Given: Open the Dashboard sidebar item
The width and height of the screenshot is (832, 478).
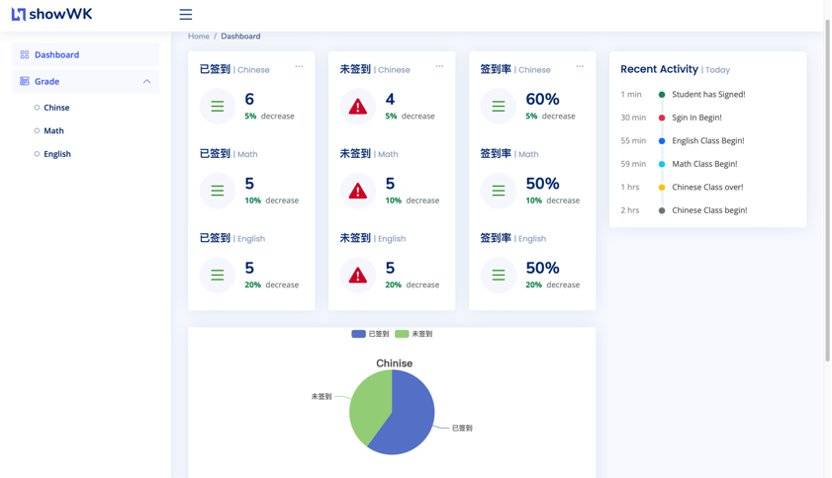Looking at the screenshot, I should (x=85, y=55).
